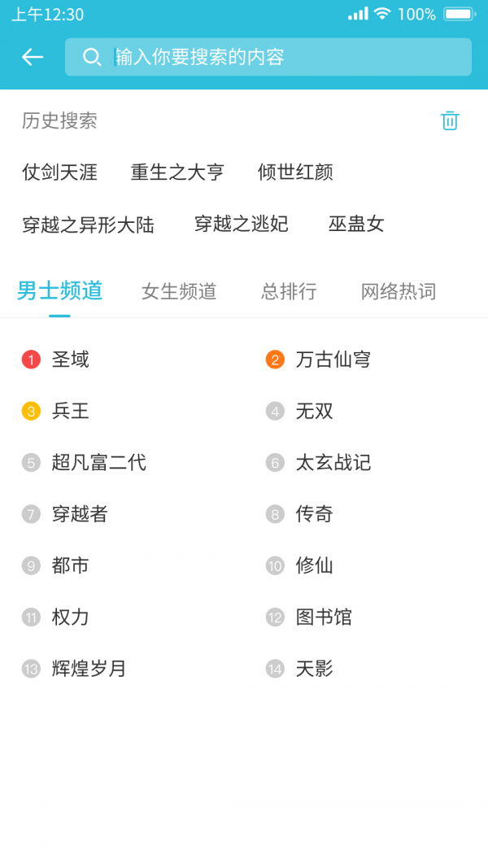This screenshot has width=488, height=868.
Task: Select the 男士频道 tab
Action: coord(59,290)
